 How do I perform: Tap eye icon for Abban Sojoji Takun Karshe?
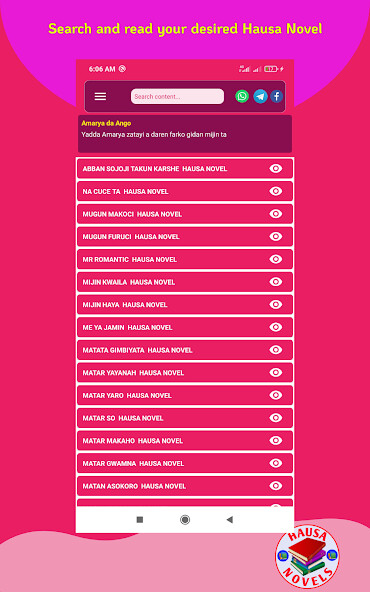point(276,168)
